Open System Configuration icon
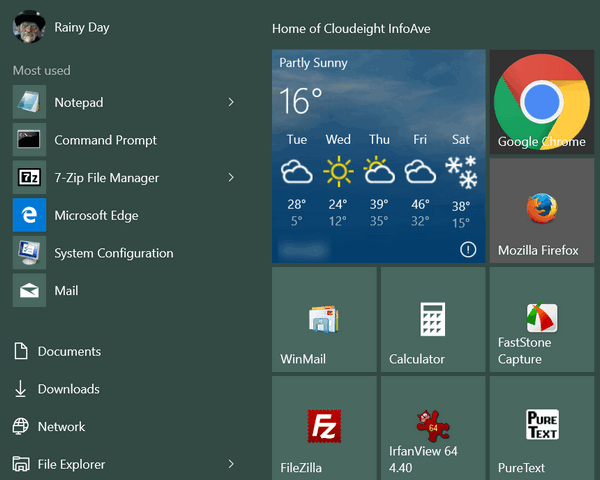The width and height of the screenshot is (600, 480). pyautogui.click(x=29, y=253)
